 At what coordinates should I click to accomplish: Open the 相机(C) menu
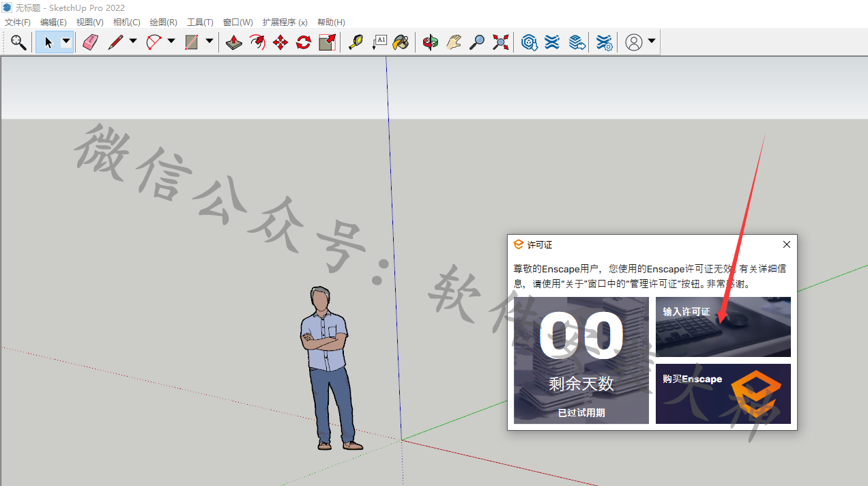[126, 23]
